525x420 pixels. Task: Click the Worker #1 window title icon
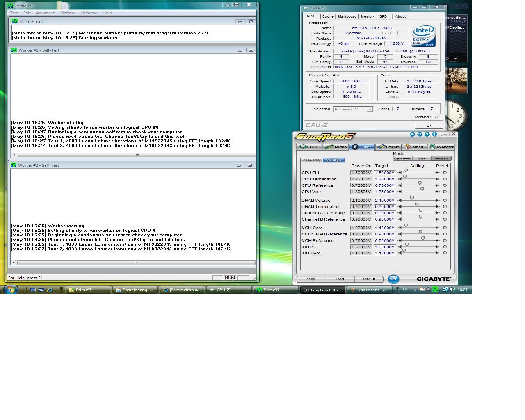coord(14,50)
